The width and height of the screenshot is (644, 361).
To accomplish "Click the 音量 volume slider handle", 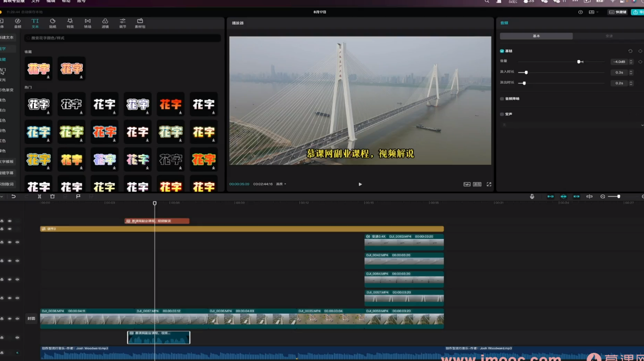I will tap(579, 62).
